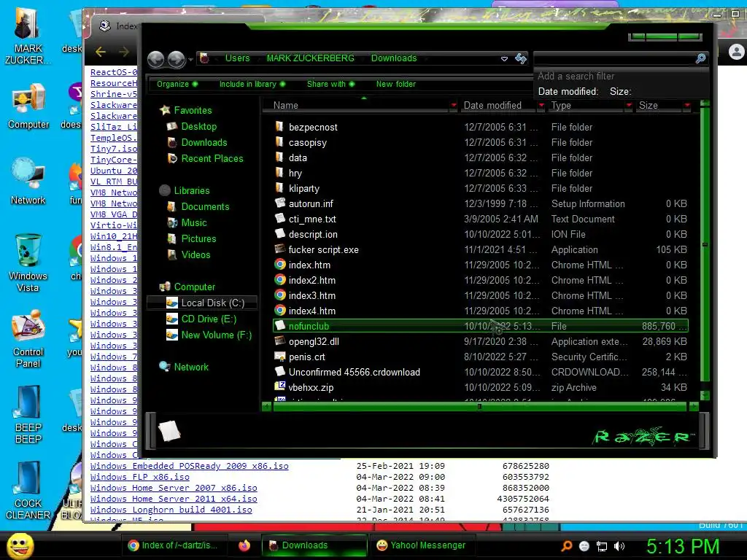747x560 pixels.
Task: Click the Firefox taskbar icon
Action: [244, 545]
